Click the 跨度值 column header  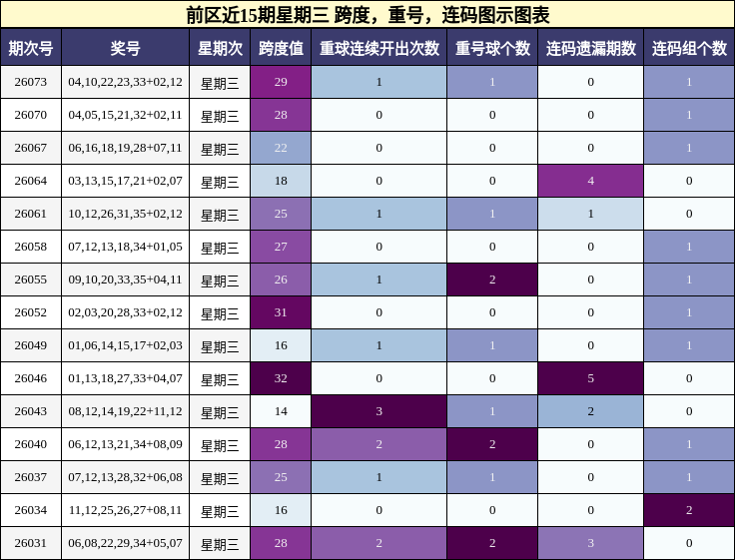point(281,48)
